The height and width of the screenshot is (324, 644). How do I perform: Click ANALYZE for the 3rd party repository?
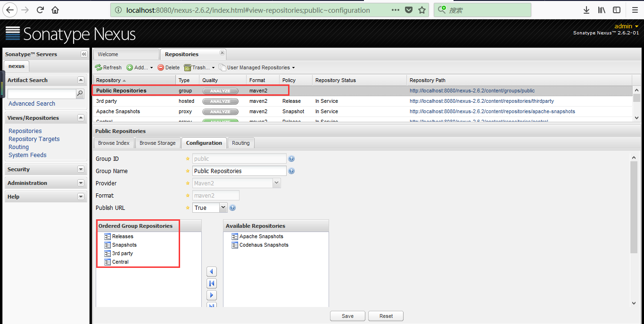(220, 101)
